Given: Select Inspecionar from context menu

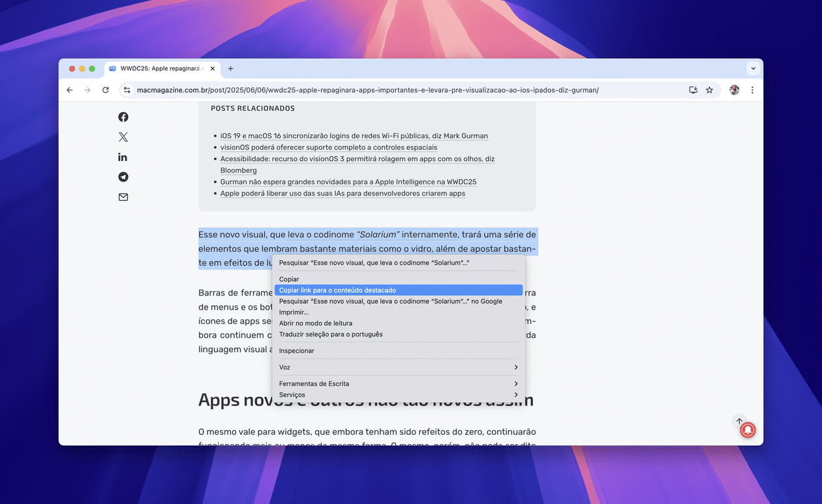Looking at the screenshot, I should (x=399, y=351).
